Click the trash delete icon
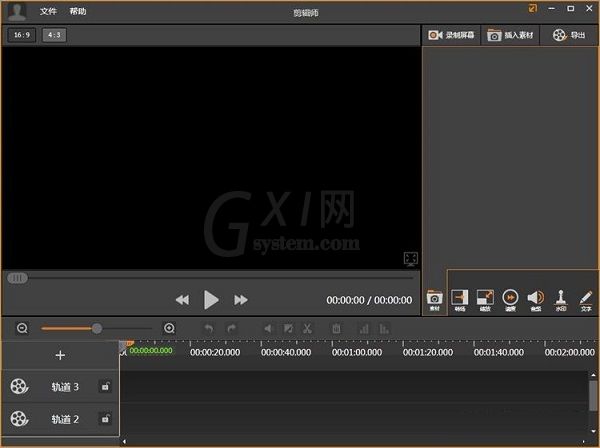 336,329
